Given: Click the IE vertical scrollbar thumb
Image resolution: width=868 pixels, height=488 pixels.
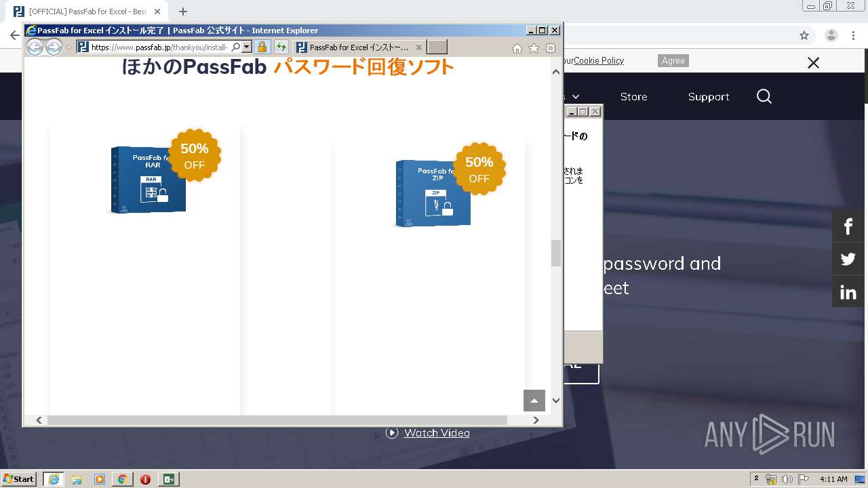Looking at the screenshot, I should [556, 253].
